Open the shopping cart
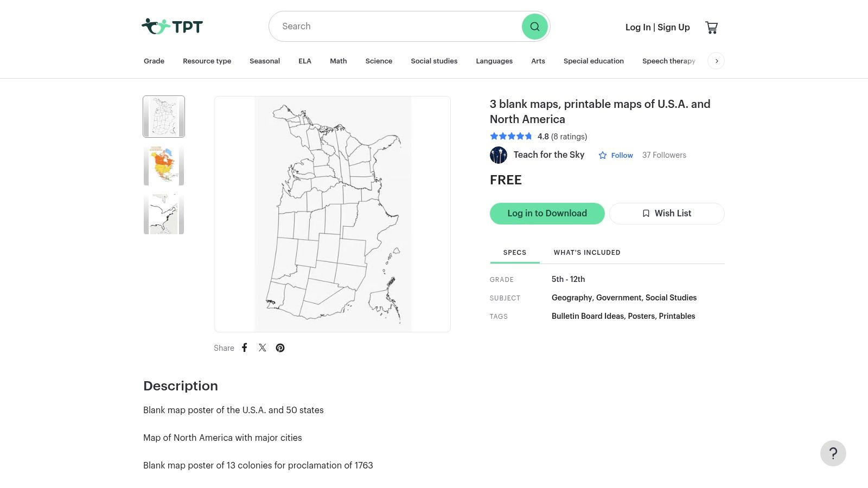The height and width of the screenshot is (488, 868). 711,27
